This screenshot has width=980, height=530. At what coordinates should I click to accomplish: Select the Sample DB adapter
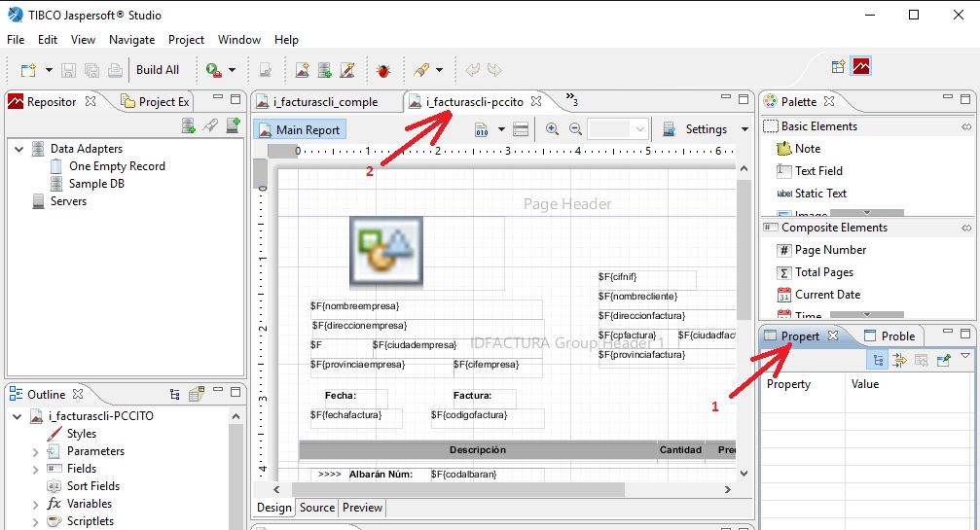[96, 184]
